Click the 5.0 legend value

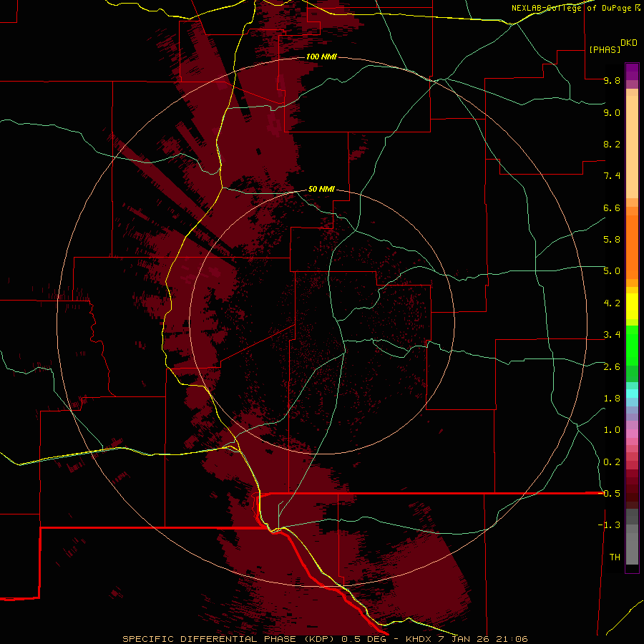click(x=612, y=271)
